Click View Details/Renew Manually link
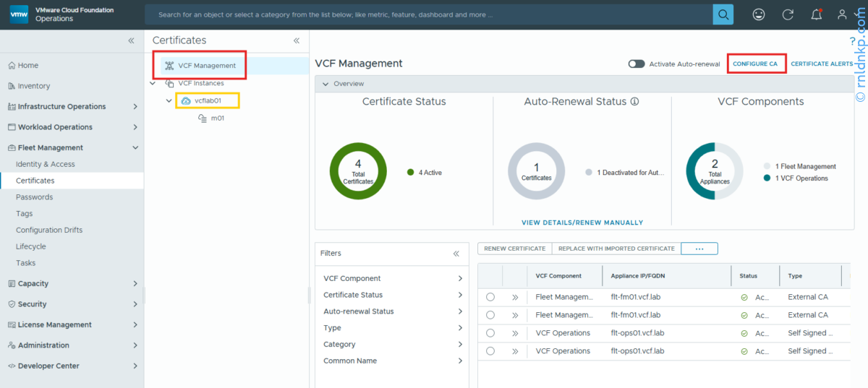This screenshot has height=388, width=868. pyautogui.click(x=582, y=223)
